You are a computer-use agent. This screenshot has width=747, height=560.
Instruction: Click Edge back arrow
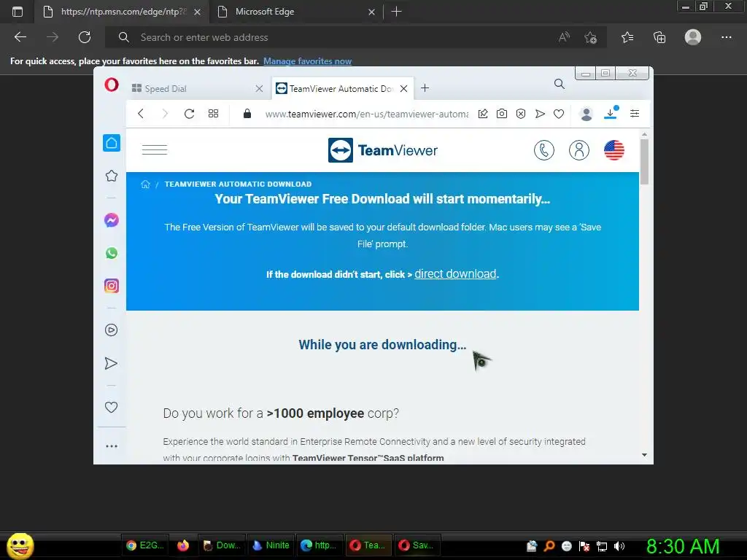[20, 37]
